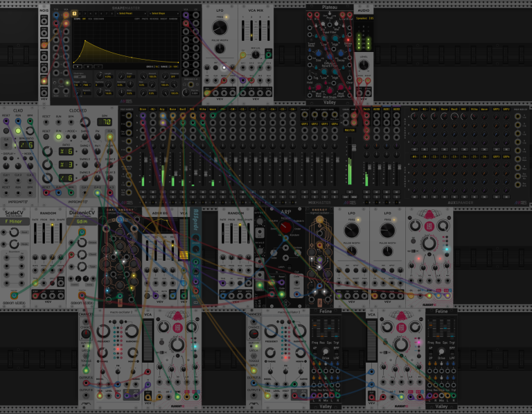Toggle the ShapeMaster Clock sync OFF switch
532x414 pixels.
click(x=80, y=77)
